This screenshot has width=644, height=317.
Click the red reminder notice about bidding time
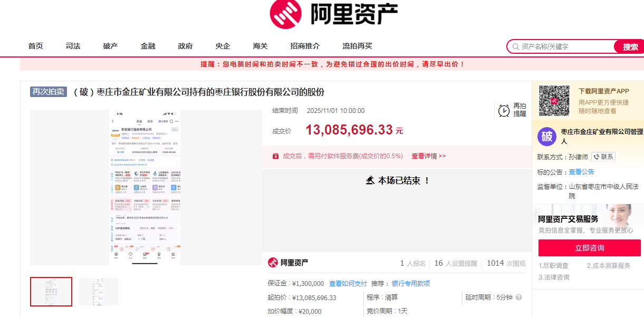[332, 64]
